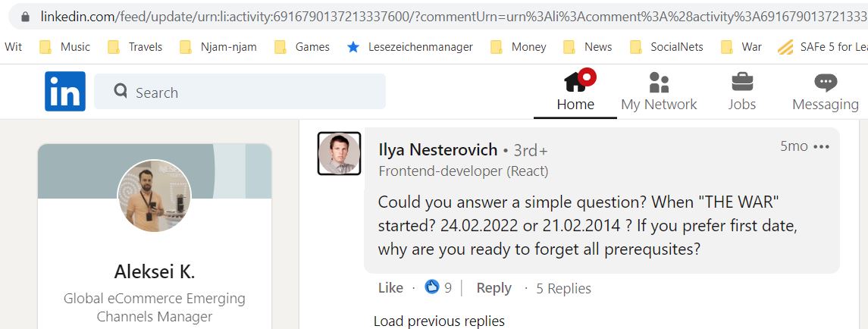
Task: Open the Lesezeichenmanager bookmark
Action: pos(409,47)
